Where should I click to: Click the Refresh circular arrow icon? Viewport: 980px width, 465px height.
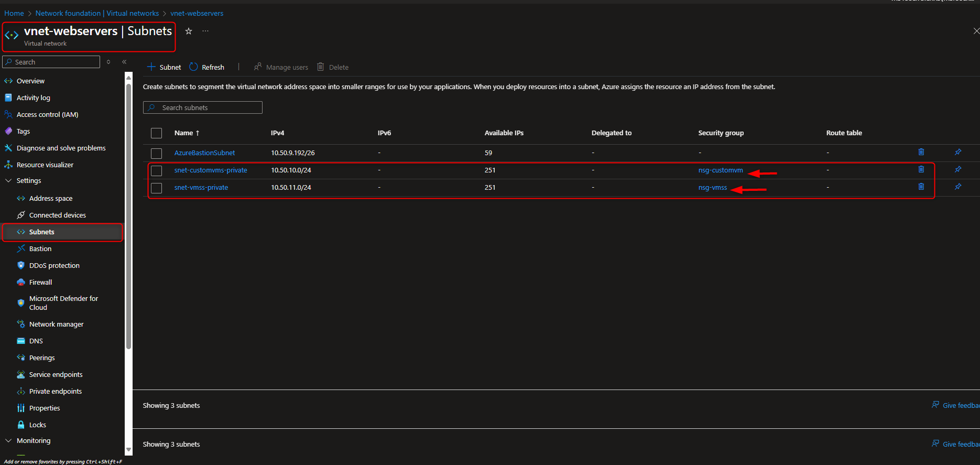click(x=193, y=67)
